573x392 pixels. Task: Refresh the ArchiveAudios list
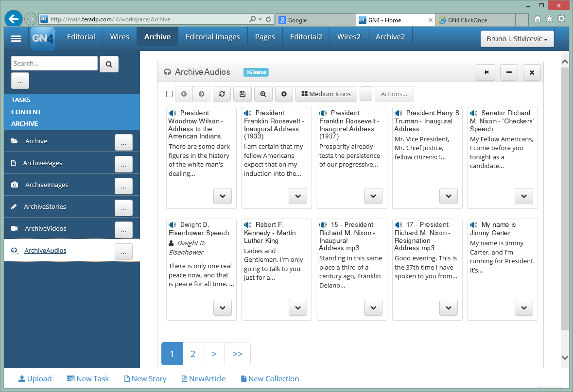click(x=222, y=94)
